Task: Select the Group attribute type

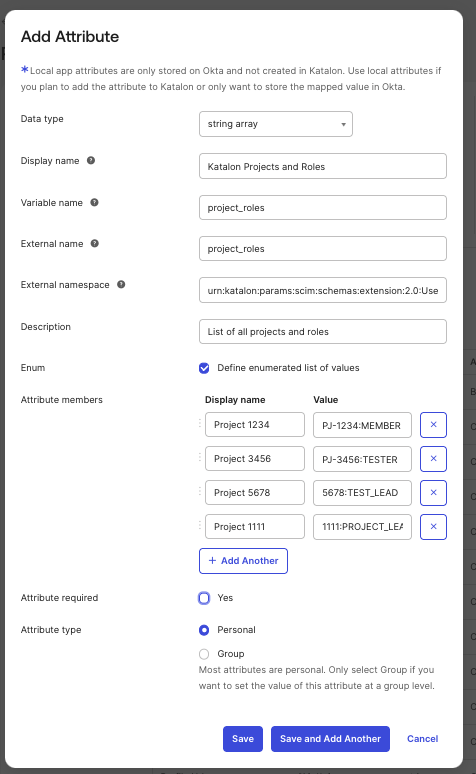Action: click(204, 654)
